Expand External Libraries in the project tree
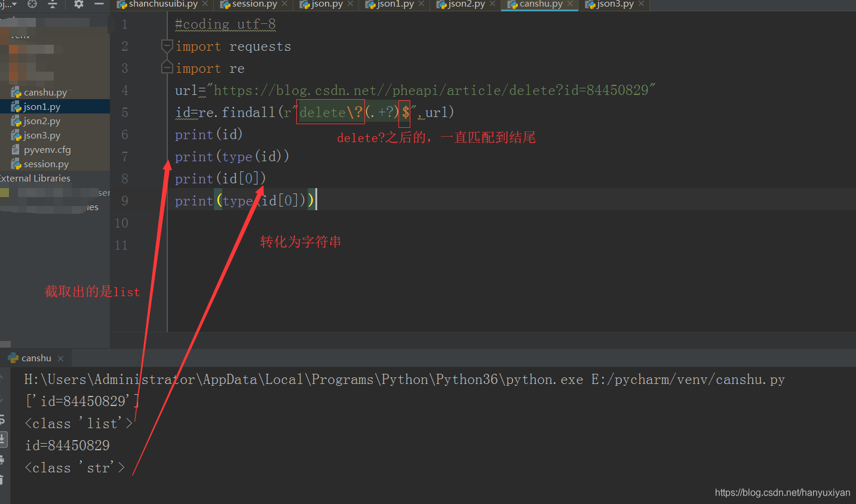This screenshot has height=504, width=856. tap(35, 179)
